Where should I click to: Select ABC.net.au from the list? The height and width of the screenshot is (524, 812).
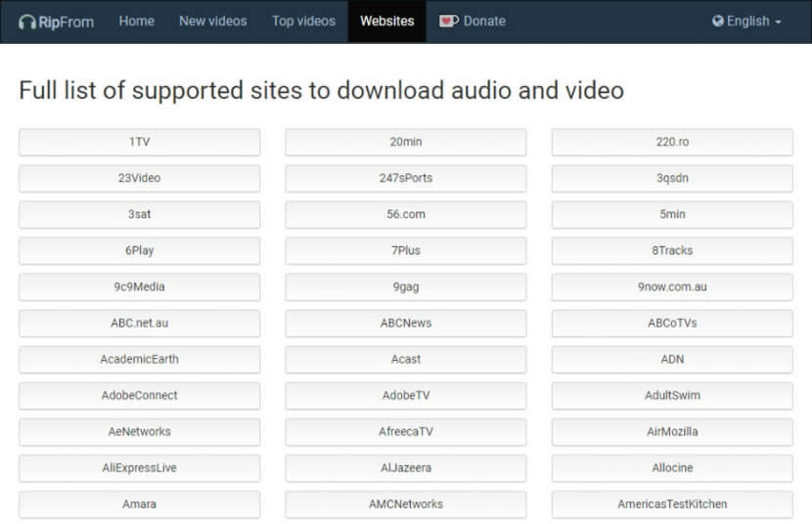(x=139, y=324)
